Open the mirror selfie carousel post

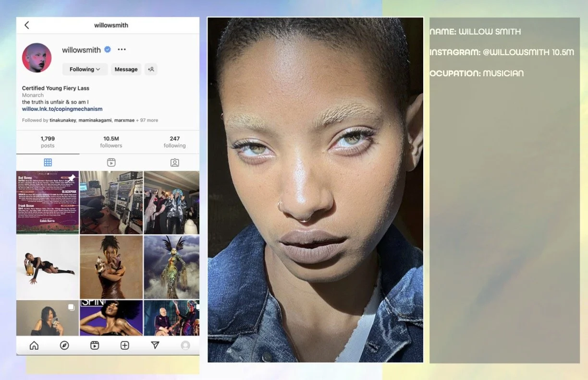(48, 318)
